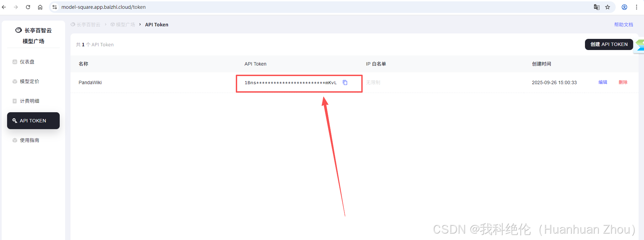This screenshot has width=644, height=240.
Task: Click the PandaWiki token name
Action: tap(90, 82)
